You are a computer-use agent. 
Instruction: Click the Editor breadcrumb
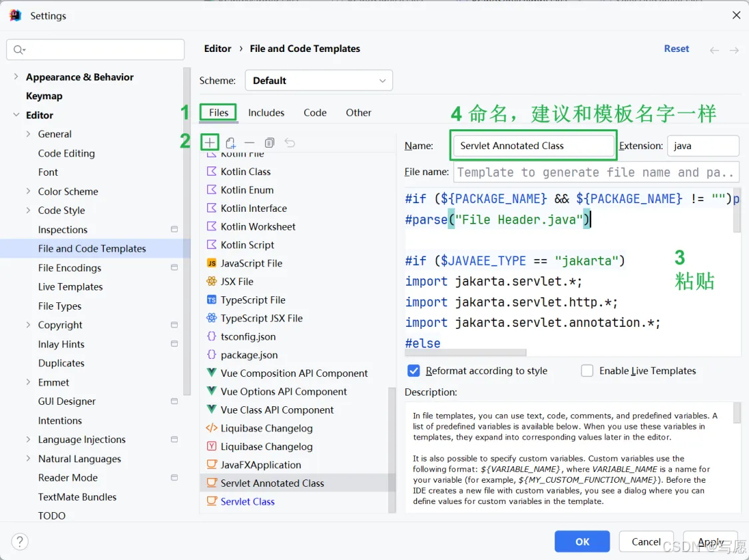[217, 48]
